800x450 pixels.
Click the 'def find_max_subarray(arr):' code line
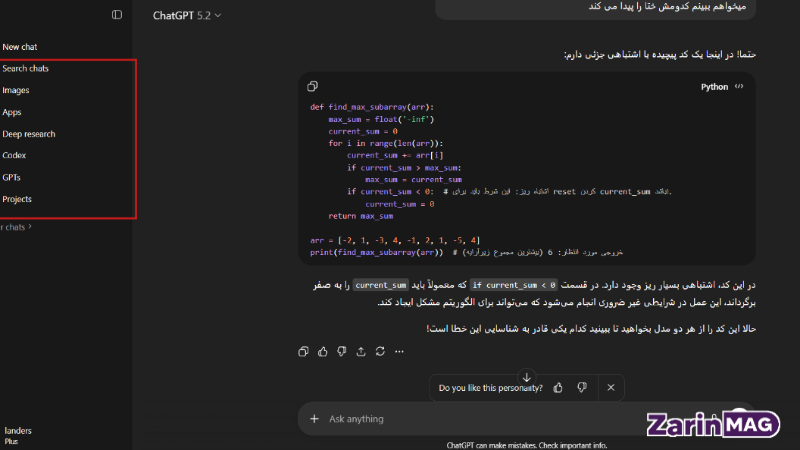tap(372, 107)
